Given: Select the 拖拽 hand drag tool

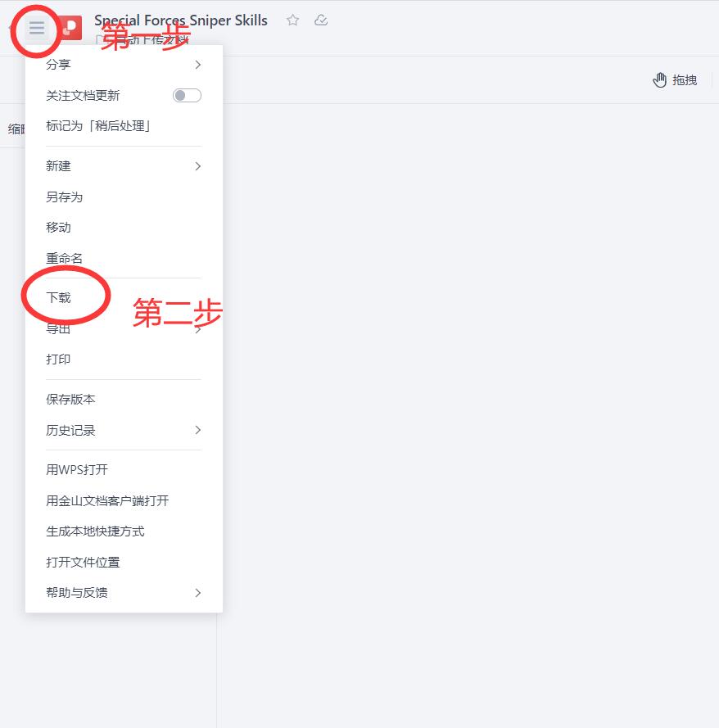Looking at the screenshot, I should 675,80.
